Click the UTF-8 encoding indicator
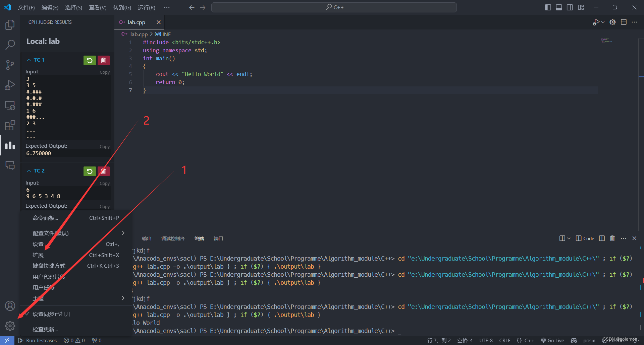The image size is (644, 345). [x=486, y=340]
